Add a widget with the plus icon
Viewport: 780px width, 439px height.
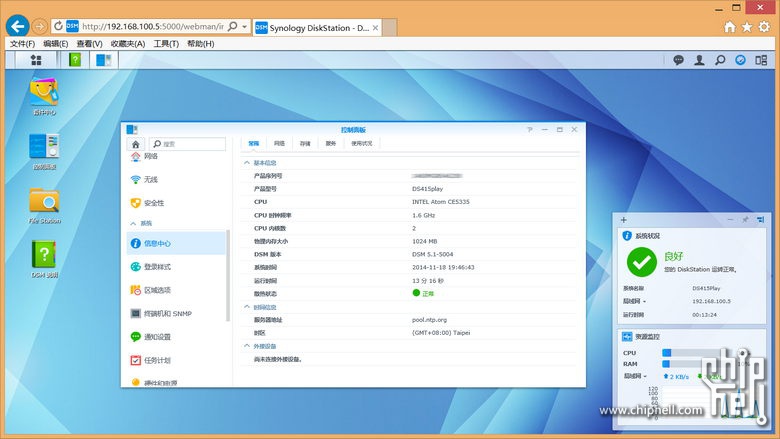click(x=624, y=220)
